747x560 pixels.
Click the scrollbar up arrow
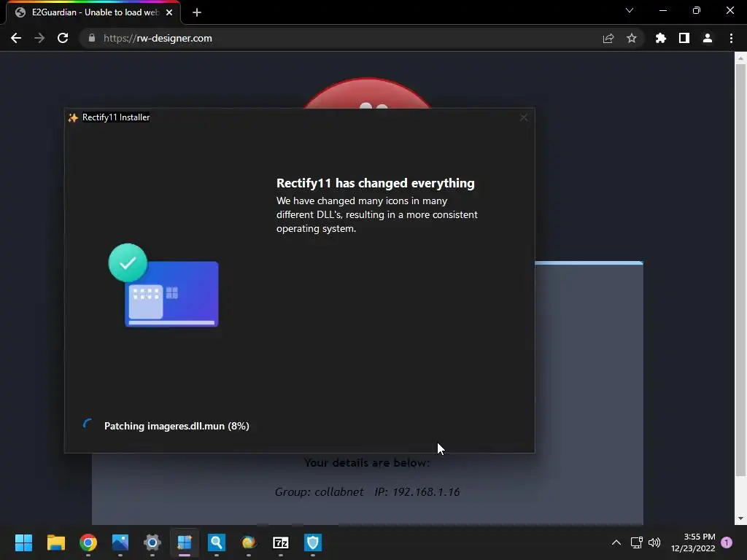point(740,58)
